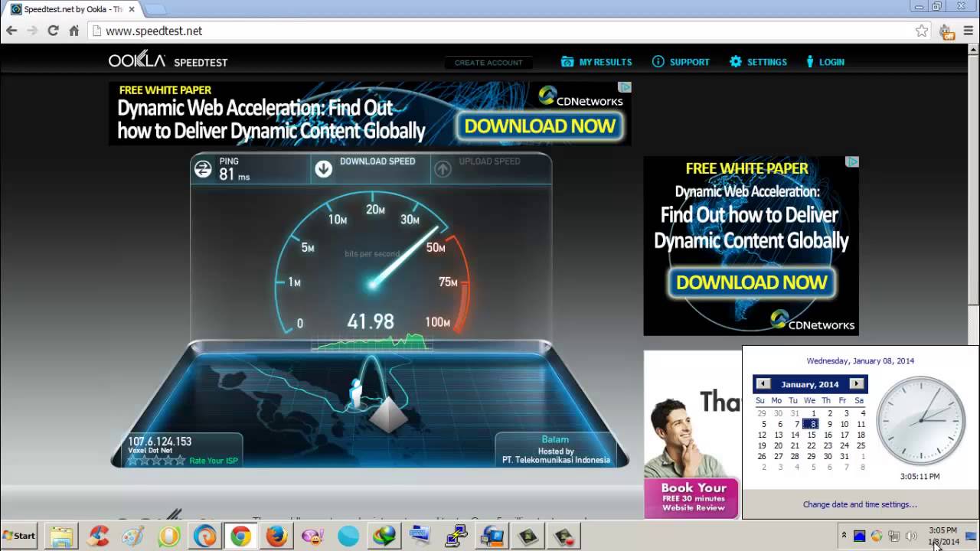Click the volume speaker tray icon
980x551 pixels.
(911, 536)
